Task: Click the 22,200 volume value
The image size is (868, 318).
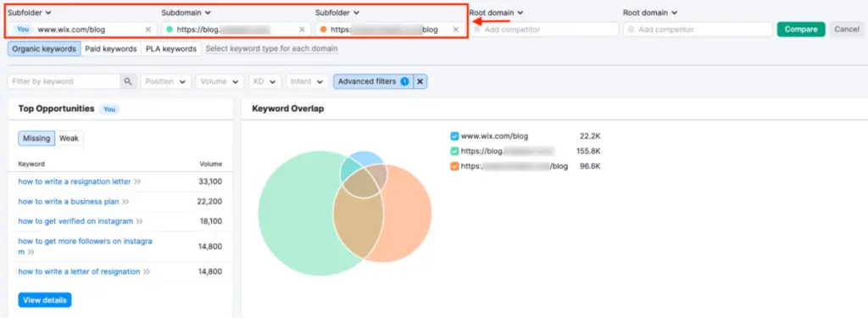Action: 210,202
